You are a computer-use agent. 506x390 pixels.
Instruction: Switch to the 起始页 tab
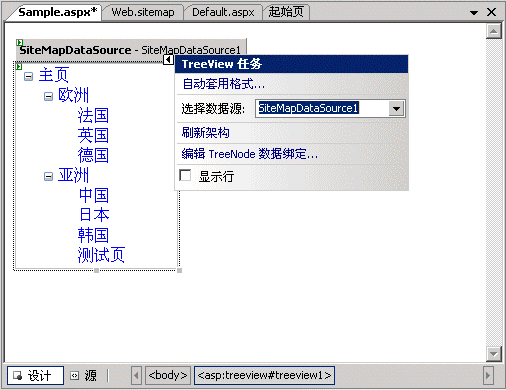coord(286,12)
